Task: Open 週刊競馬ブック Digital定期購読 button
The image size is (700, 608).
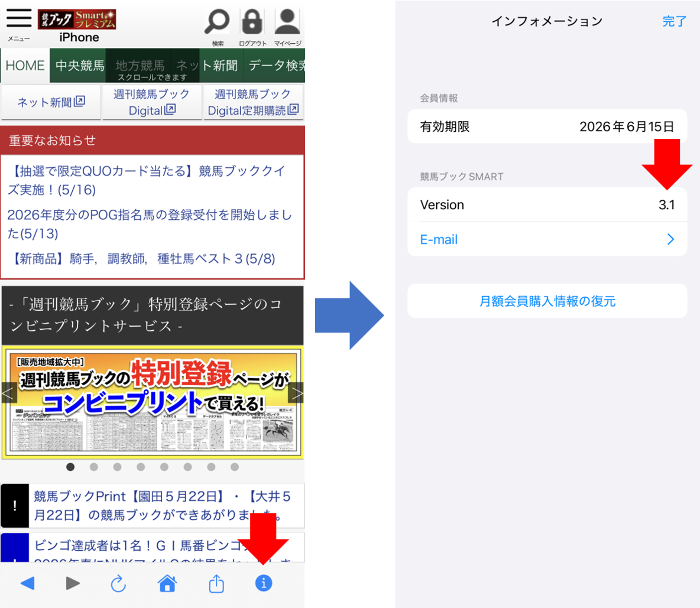Action: pyautogui.click(x=253, y=102)
